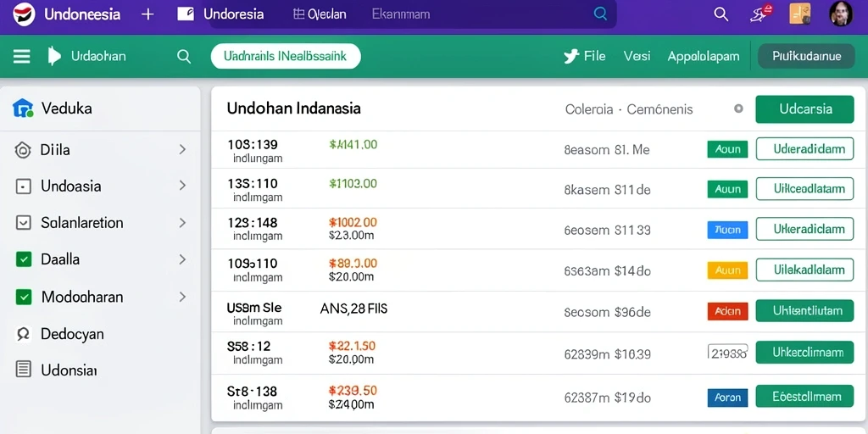The width and height of the screenshot is (868, 434).
Task: Toggle the Modooharan green checkbox
Action: click(x=23, y=298)
